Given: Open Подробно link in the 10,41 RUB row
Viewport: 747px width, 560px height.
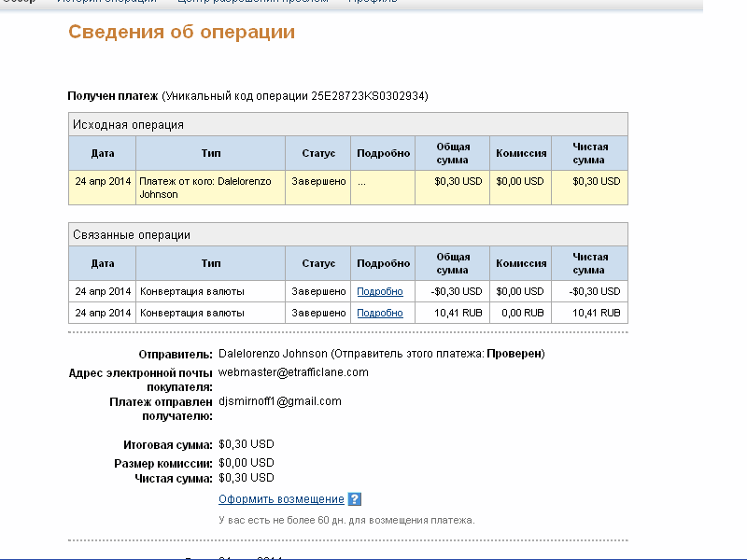Looking at the screenshot, I should (380, 313).
